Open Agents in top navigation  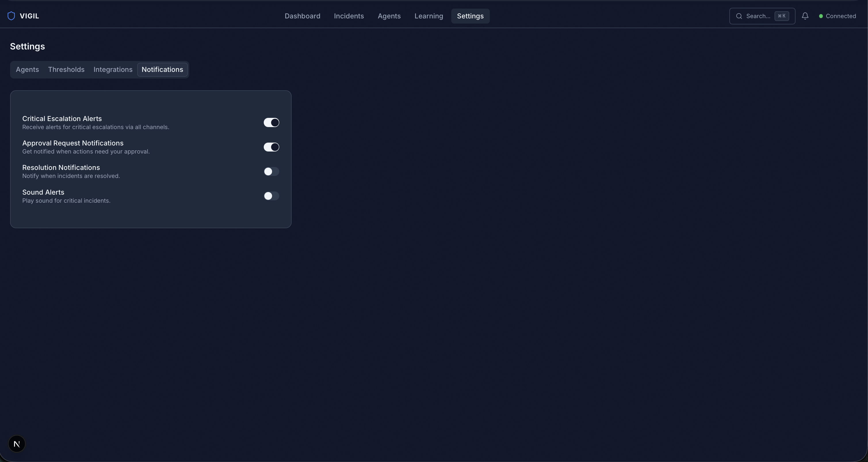pyautogui.click(x=389, y=16)
